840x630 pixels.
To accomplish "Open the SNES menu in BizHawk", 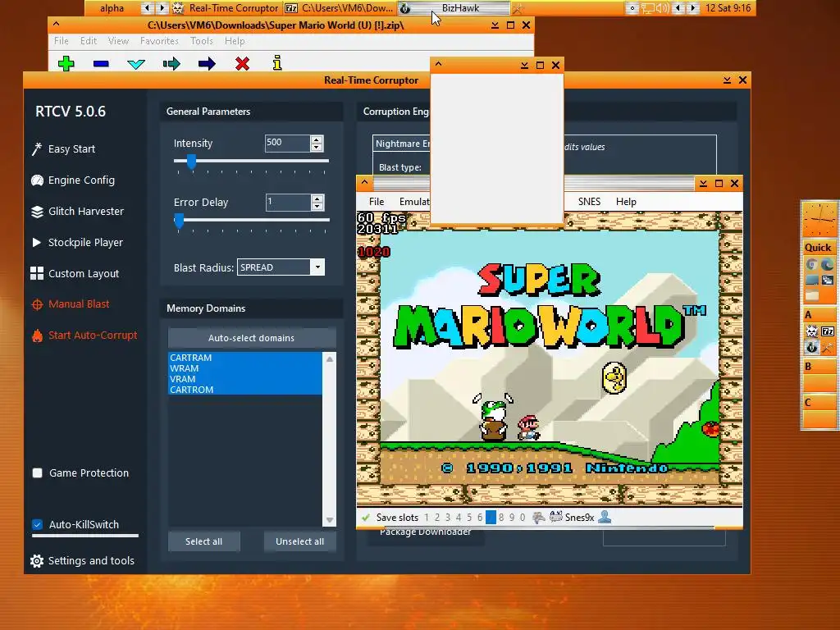I will [589, 202].
